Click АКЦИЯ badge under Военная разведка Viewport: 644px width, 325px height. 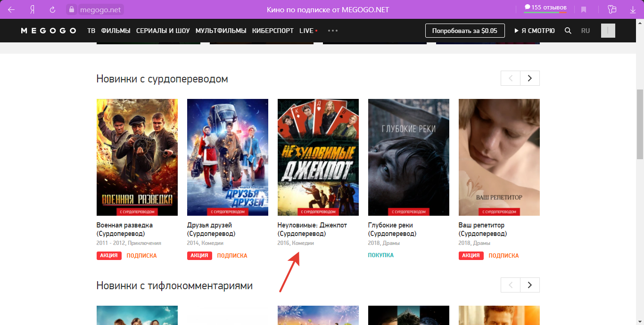[109, 256]
